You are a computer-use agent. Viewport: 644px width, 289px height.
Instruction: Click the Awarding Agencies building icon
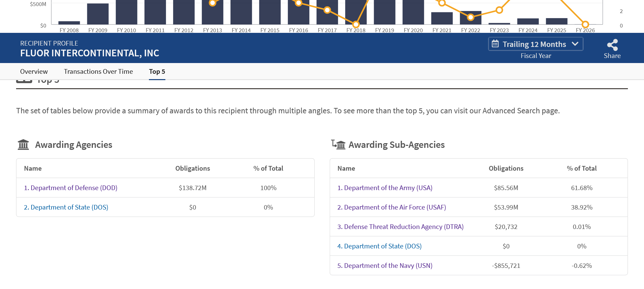click(x=23, y=144)
